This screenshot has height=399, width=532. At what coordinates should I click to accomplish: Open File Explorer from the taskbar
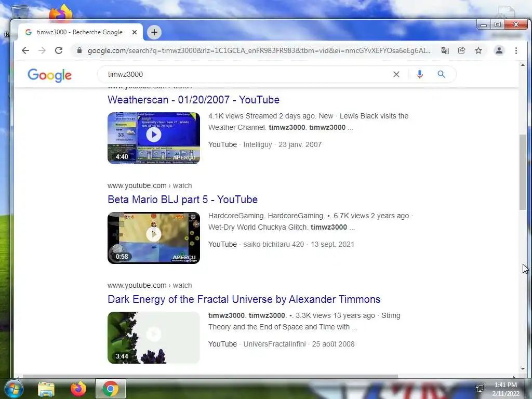pyautogui.click(x=46, y=389)
